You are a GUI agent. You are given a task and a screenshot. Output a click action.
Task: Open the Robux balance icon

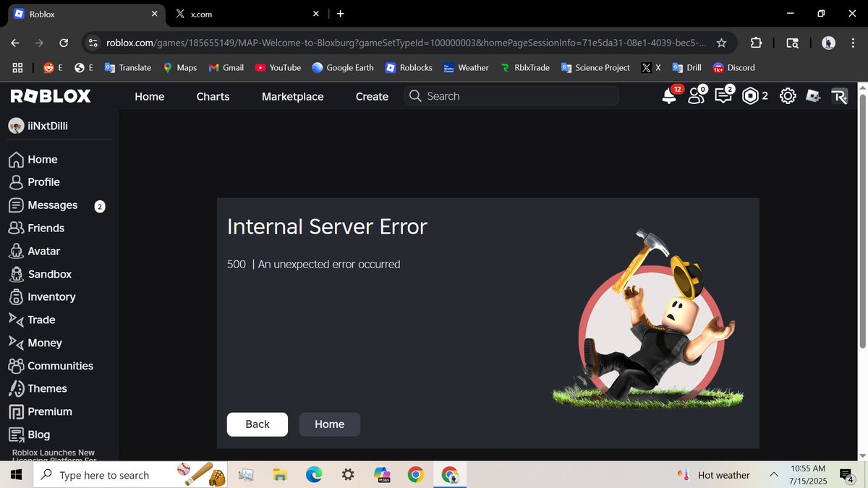[751, 96]
